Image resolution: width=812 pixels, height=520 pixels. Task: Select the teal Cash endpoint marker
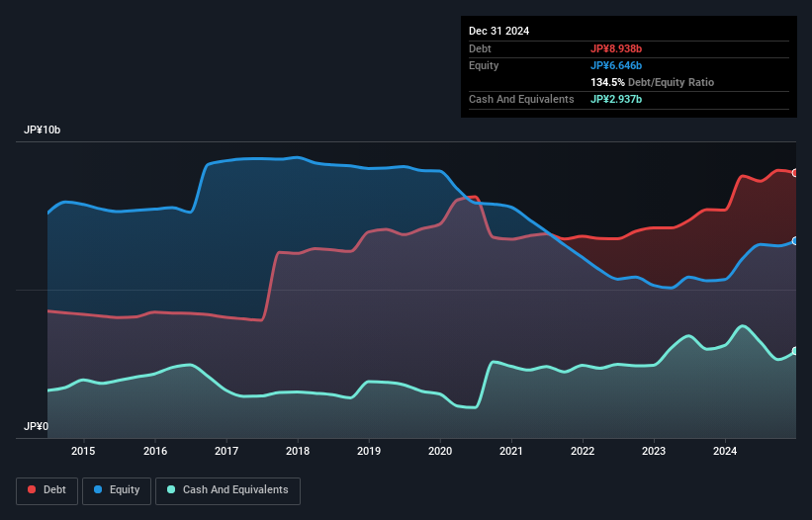[x=795, y=351]
